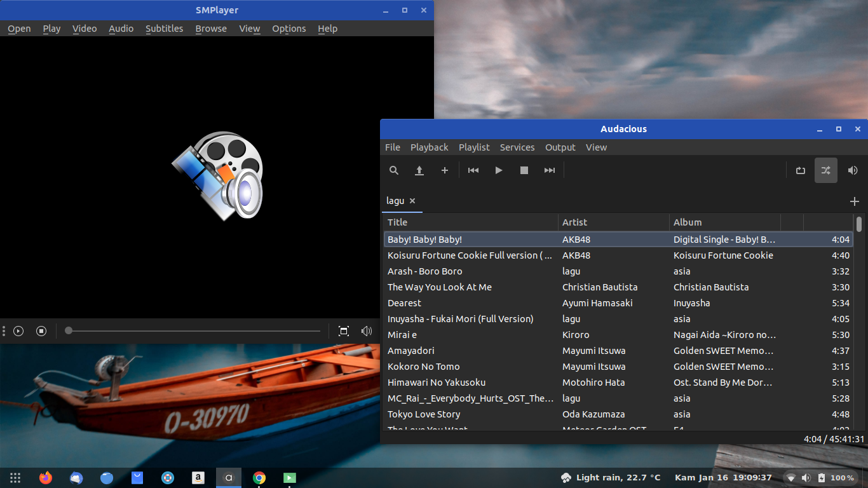Select the MC_Rai Everybody Hurts OST track
This screenshot has height=488, width=868.
pyautogui.click(x=618, y=398)
